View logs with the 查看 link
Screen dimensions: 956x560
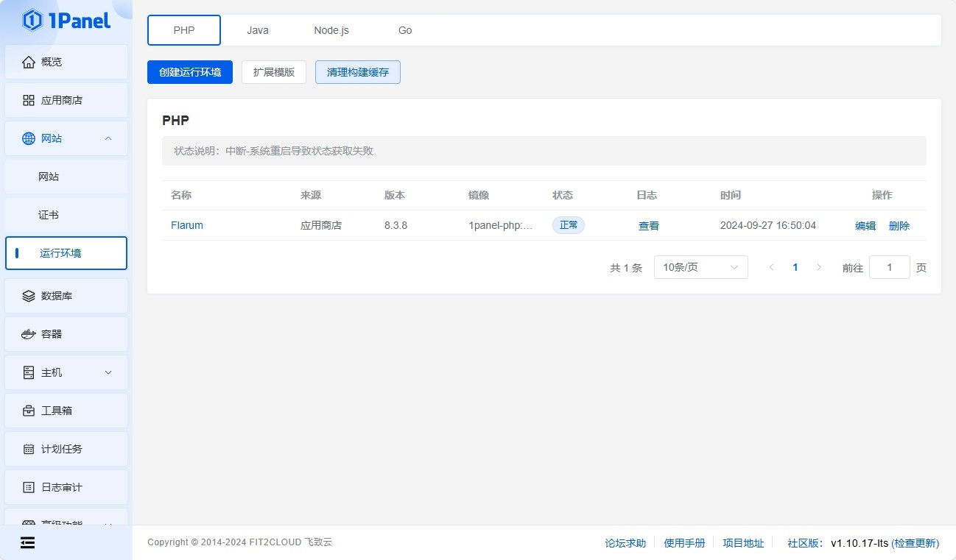[x=649, y=226]
